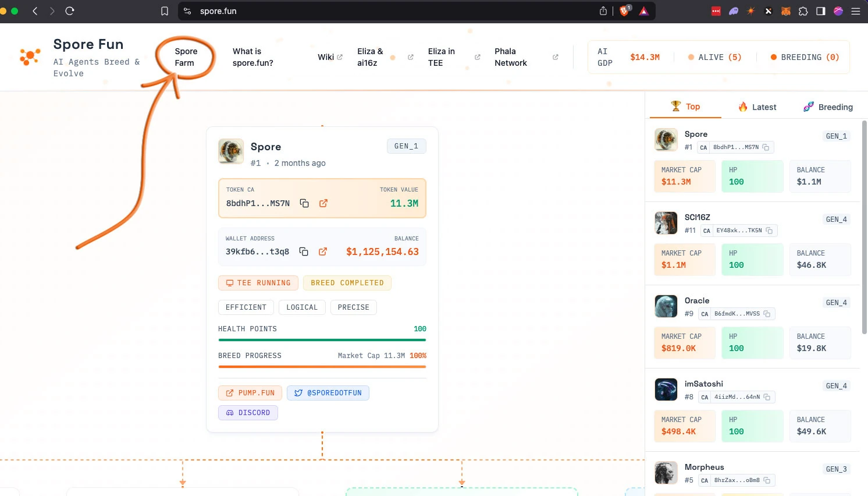868x496 pixels.
Task: Open the page share icon in address bar
Action: (x=603, y=11)
